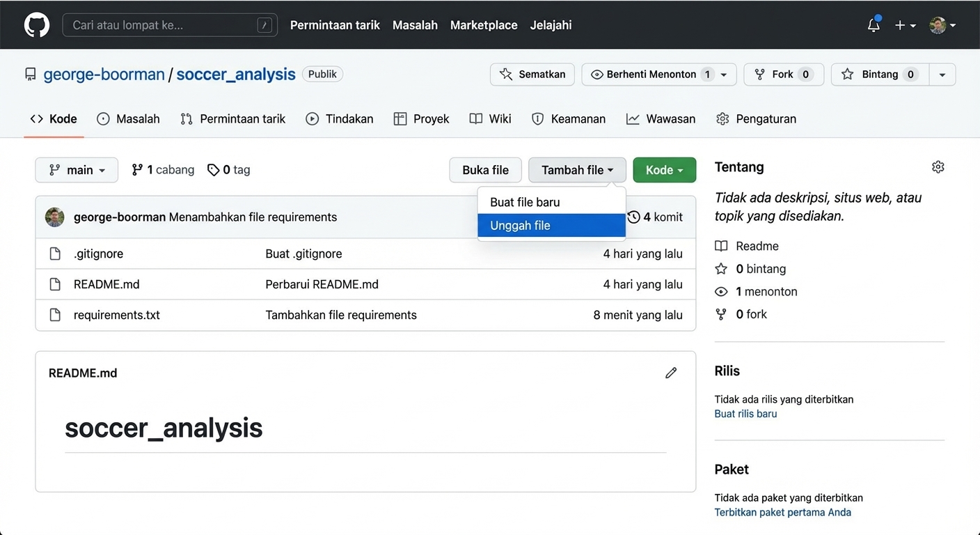980x535 pixels.
Task: Click the Buka file button
Action: tap(485, 170)
